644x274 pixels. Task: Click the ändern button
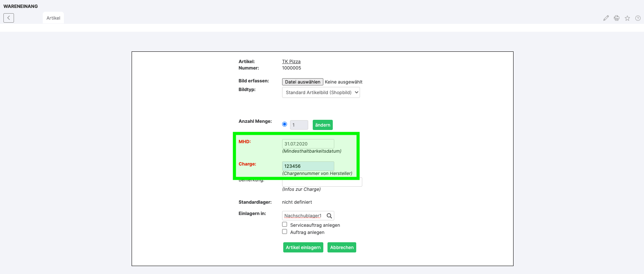pos(323,125)
